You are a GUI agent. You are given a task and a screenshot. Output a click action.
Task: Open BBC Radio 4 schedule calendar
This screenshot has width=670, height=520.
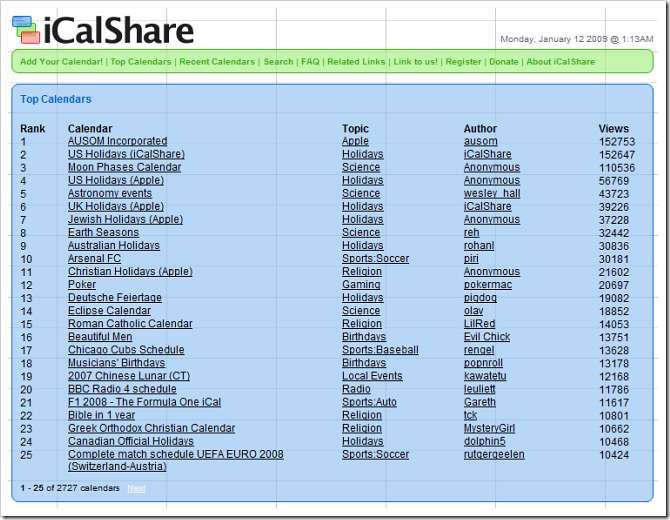[122, 389]
